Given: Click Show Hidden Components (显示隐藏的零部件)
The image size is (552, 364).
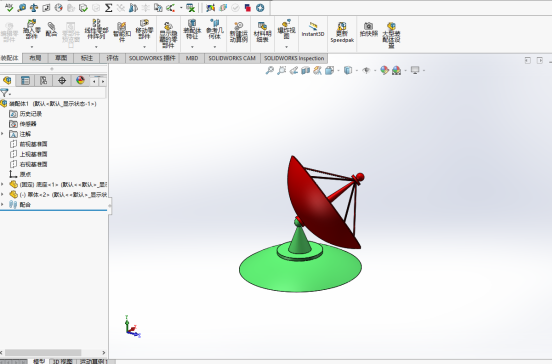Looking at the screenshot, I should tap(168, 34).
